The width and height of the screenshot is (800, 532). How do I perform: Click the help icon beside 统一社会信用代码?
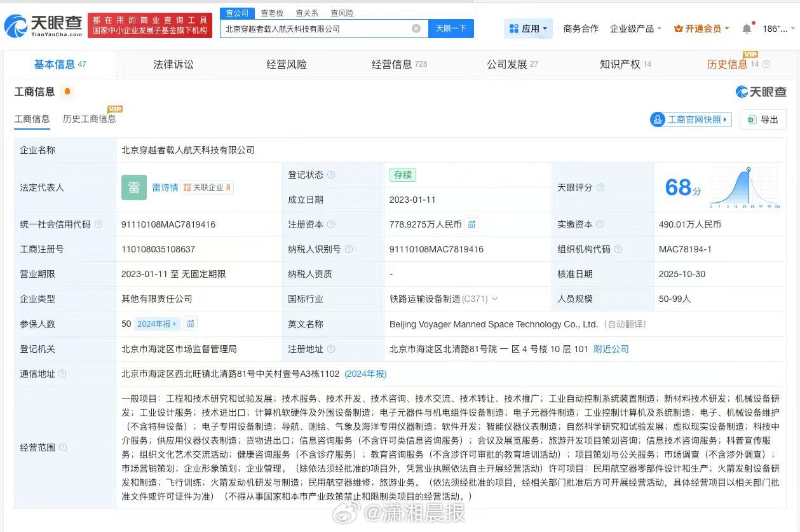pos(98,224)
